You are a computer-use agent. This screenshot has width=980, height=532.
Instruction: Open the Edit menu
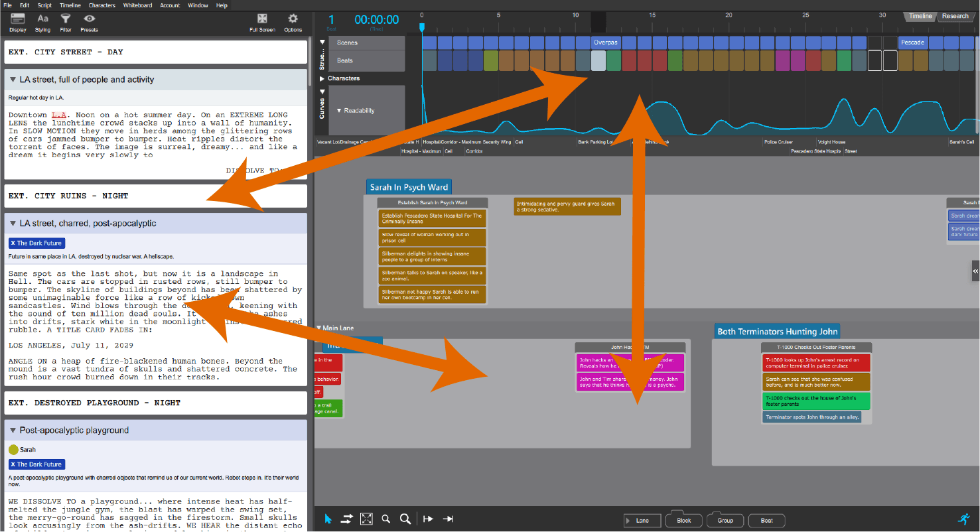(25, 5)
